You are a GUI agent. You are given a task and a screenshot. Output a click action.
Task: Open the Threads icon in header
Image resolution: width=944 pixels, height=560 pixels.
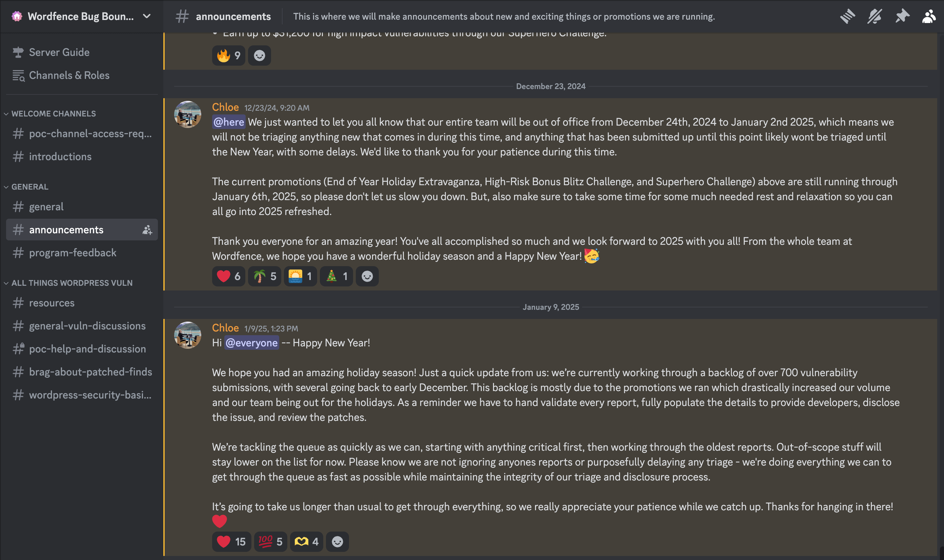click(x=847, y=16)
